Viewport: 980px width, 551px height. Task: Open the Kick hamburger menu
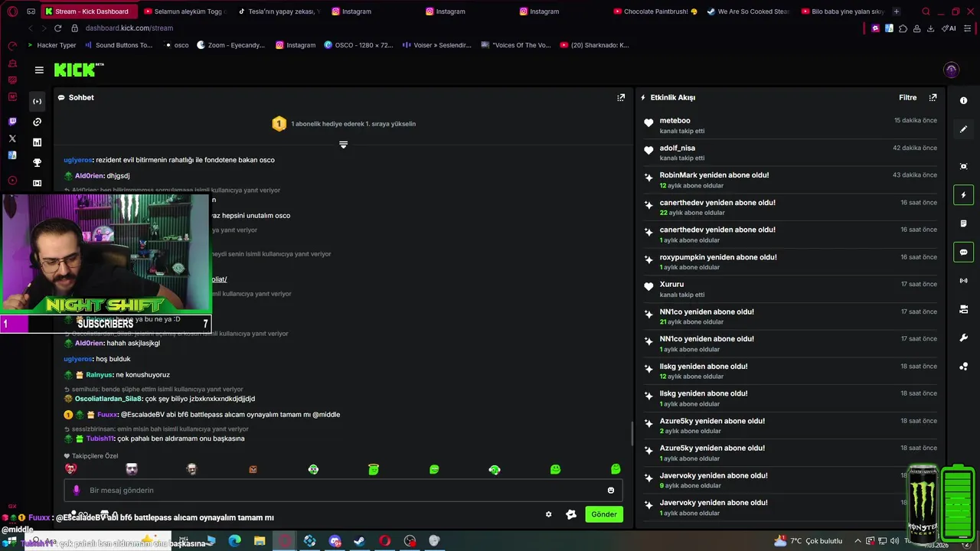[39, 70]
